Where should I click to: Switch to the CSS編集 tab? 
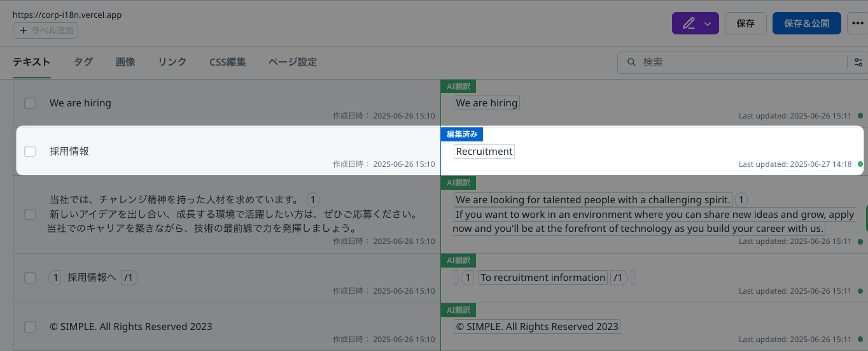click(x=227, y=62)
